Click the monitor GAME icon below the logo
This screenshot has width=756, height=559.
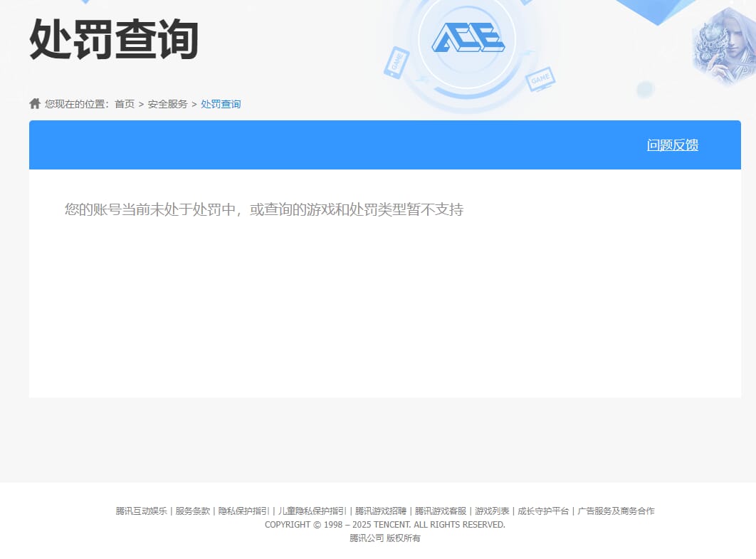click(x=541, y=78)
